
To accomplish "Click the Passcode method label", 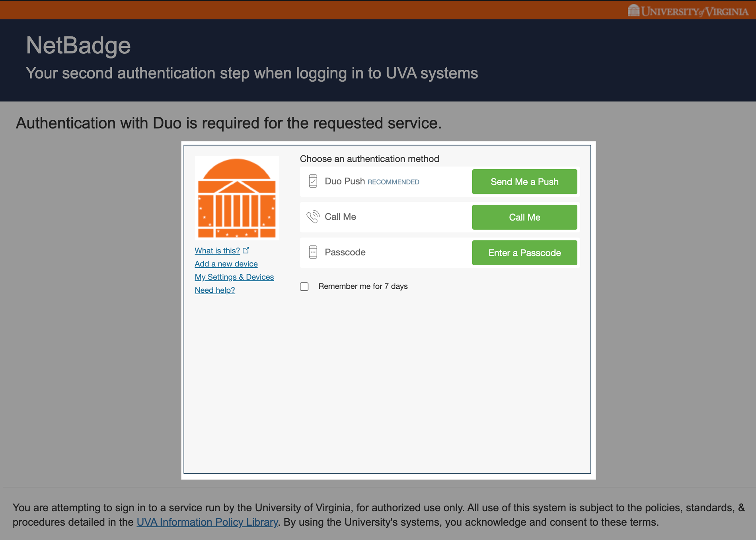I will coord(345,252).
